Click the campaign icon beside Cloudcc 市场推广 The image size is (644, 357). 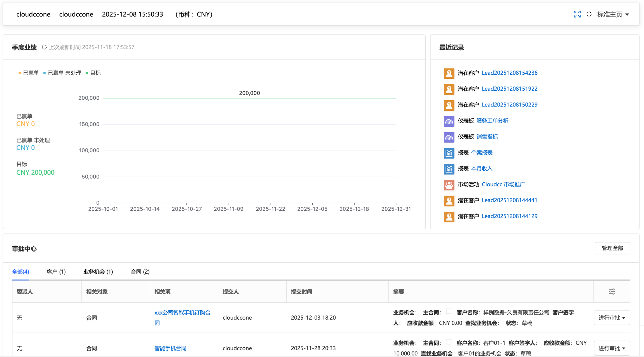click(x=449, y=185)
